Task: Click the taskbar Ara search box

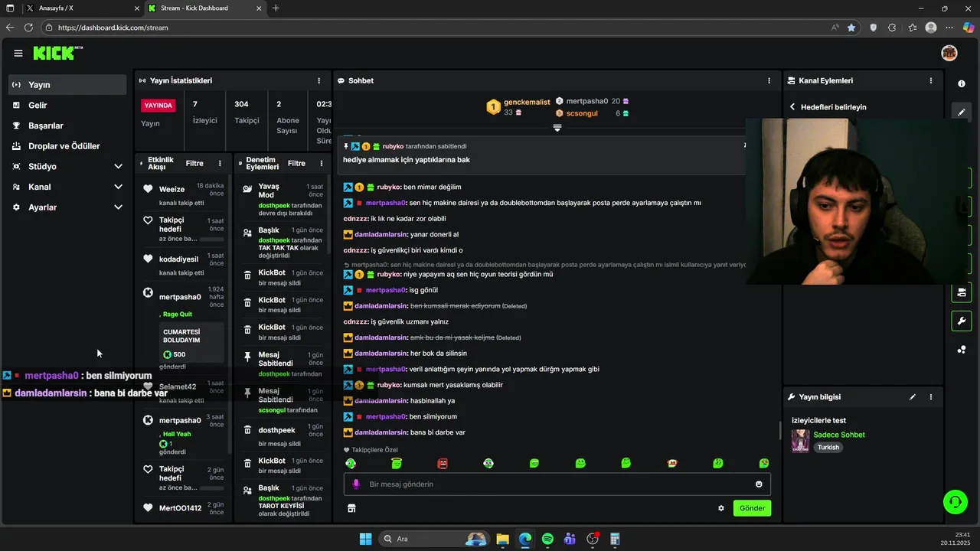Action: pyautogui.click(x=434, y=539)
